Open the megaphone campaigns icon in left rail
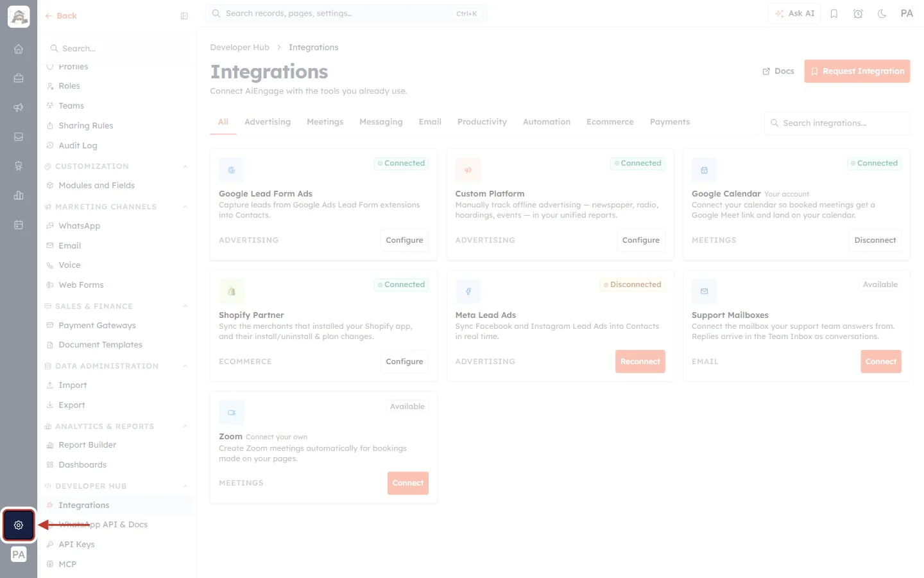Image resolution: width=924 pixels, height=578 pixels. pos(19,107)
